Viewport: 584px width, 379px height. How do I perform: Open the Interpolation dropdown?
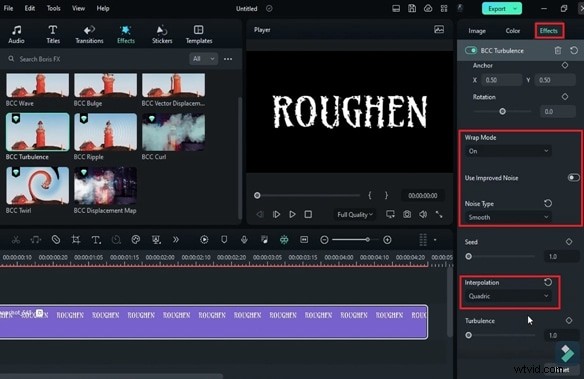point(508,296)
